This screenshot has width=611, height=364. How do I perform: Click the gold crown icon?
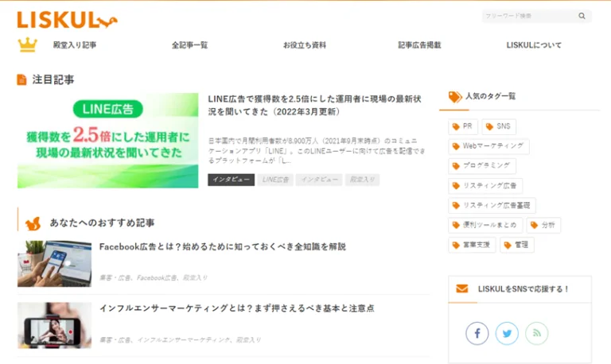click(x=27, y=45)
